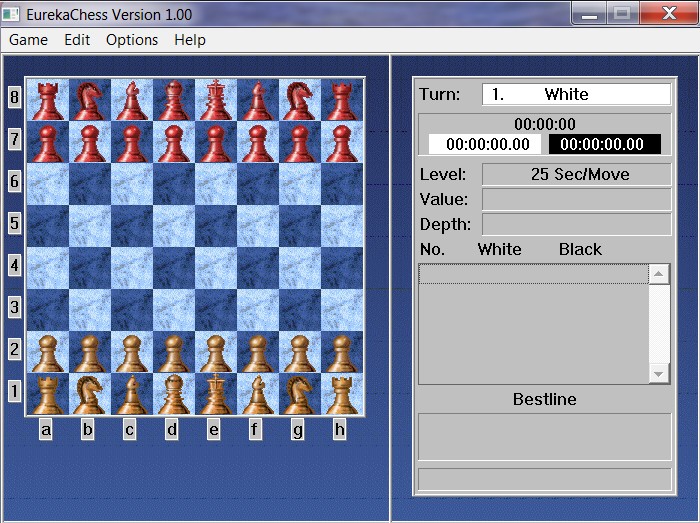Click the empty d6 square
The width and height of the screenshot is (700, 523).
(174, 184)
